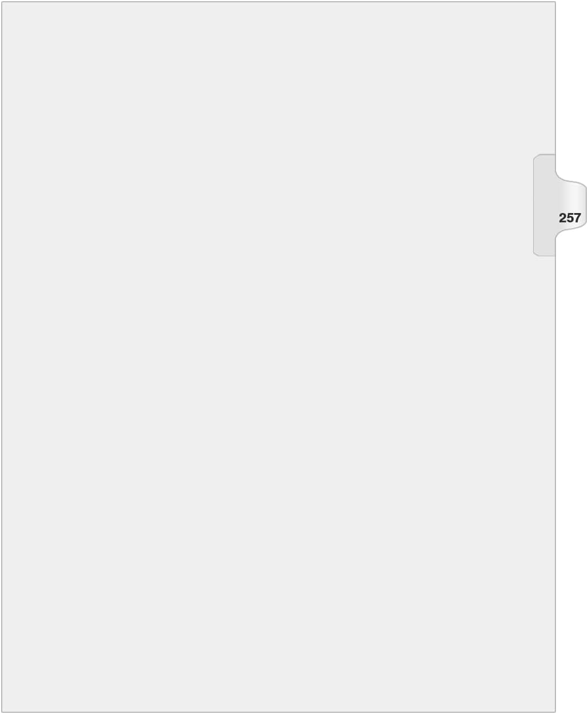Screen dimensions: 588x714
Task: Click the digit 7 in the tab label
Action: pyautogui.click(x=577, y=218)
